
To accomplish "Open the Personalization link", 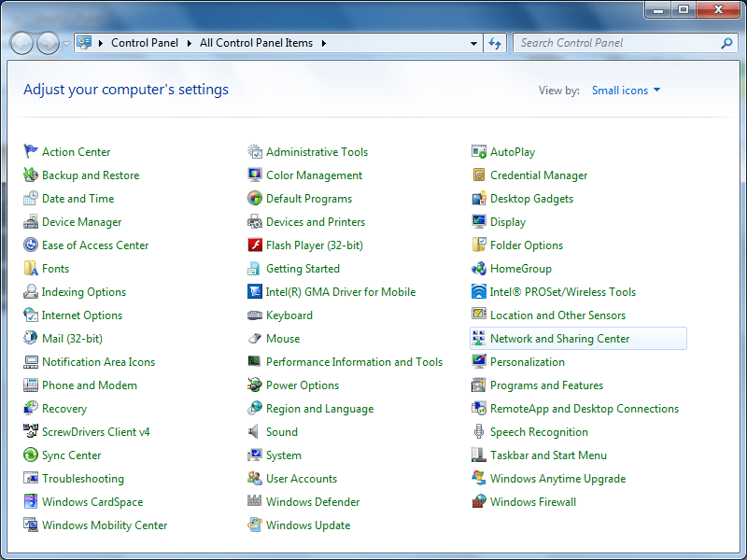I will (528, 361).
